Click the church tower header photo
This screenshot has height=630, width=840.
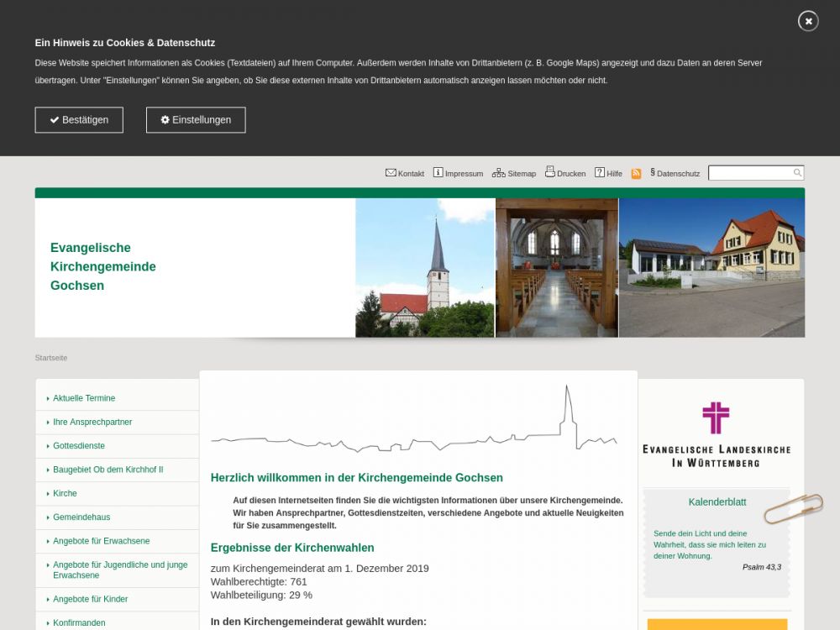(x=425, y=268)
